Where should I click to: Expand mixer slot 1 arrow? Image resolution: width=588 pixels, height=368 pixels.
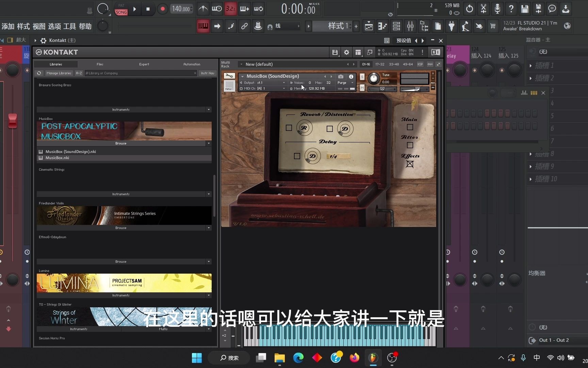point(531,65)
